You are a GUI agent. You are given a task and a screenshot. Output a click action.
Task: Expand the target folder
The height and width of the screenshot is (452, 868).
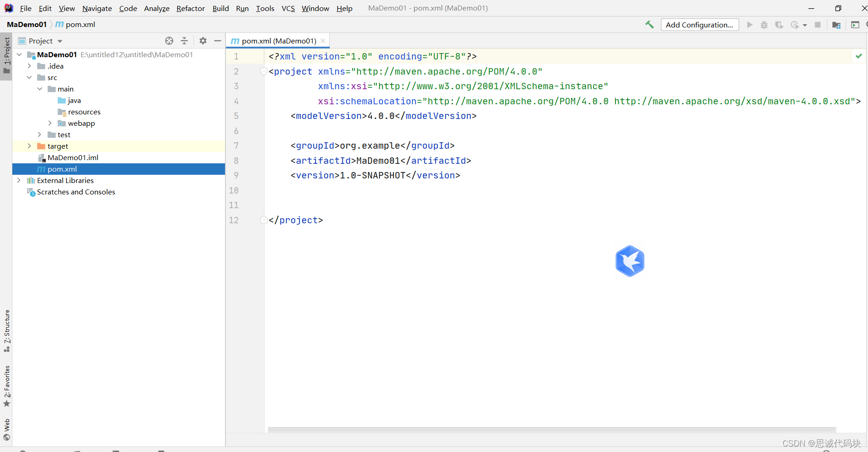click(29, 146)
